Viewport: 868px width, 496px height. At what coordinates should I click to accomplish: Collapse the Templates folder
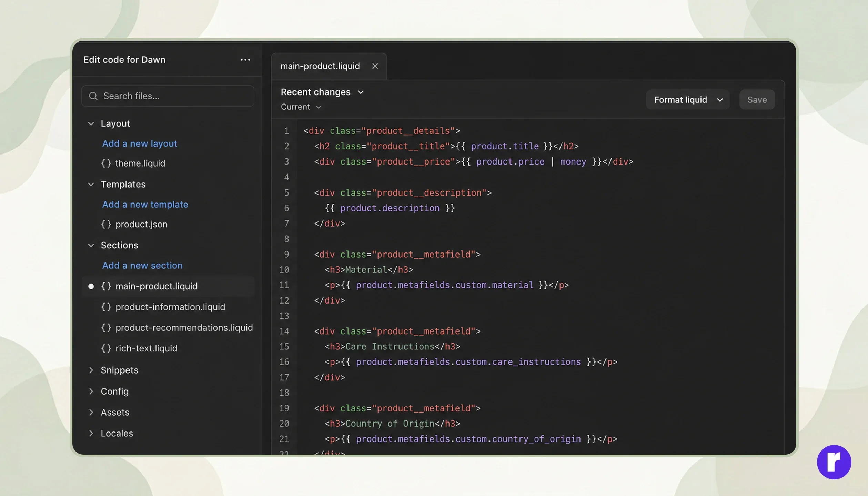(x=91, y=185)
